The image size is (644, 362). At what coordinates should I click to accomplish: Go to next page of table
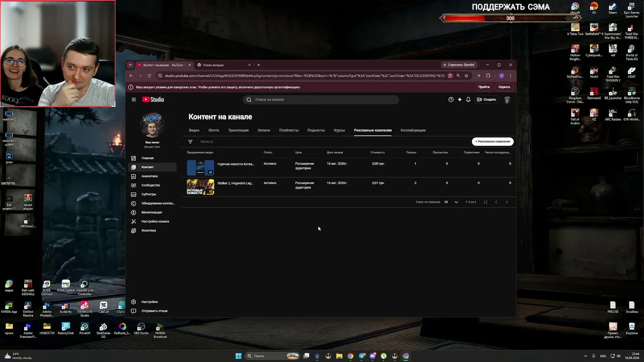[507, 202]
